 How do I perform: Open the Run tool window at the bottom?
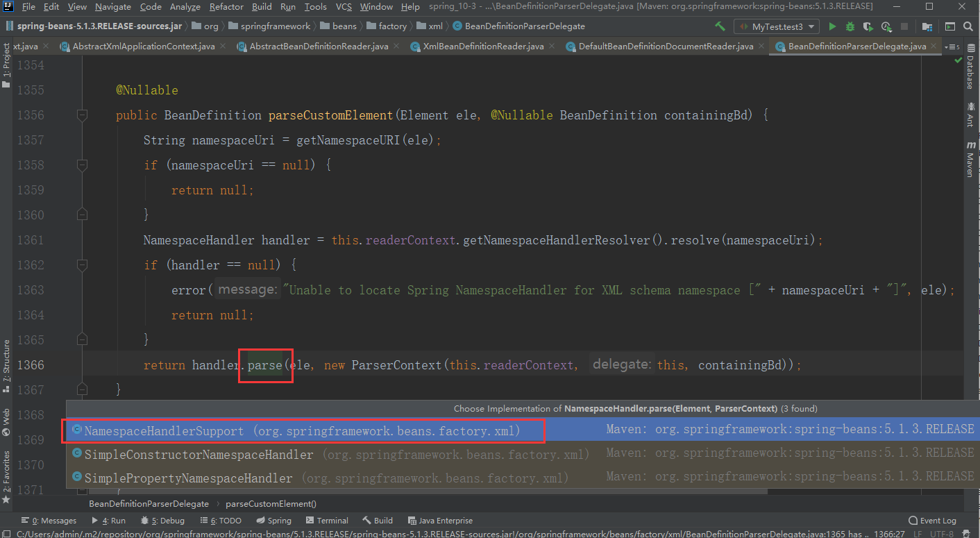108,521
